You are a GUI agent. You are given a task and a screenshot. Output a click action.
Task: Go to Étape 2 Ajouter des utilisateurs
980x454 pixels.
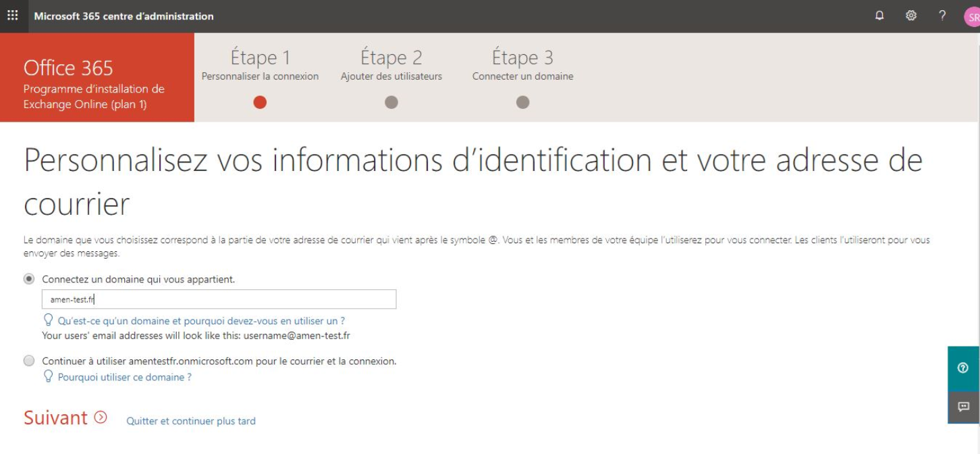click(391, 66)
